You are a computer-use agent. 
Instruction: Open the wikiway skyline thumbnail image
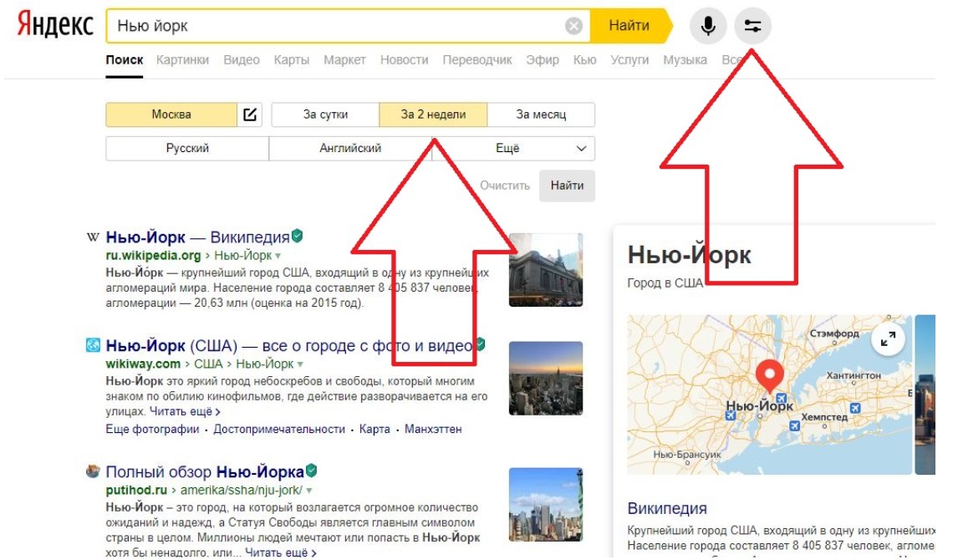pos(546,379)
